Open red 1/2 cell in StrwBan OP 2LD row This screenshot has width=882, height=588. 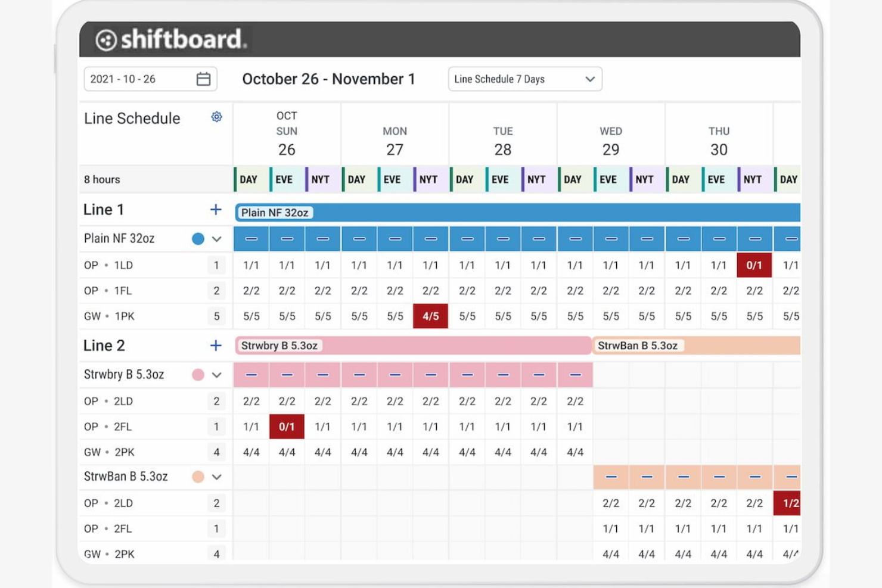[787, 503]
